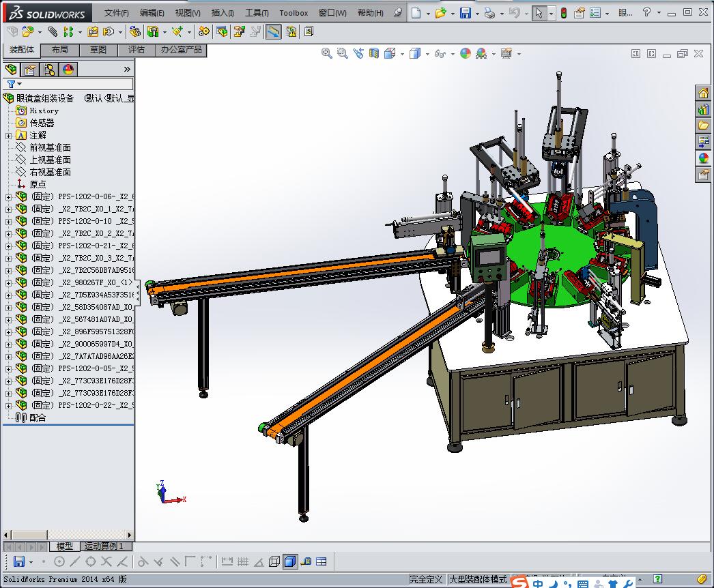The width and height of the screenshot is (714, 588).
Task: Open the ConfigurationManager tab icon
Action: (49, 70)
